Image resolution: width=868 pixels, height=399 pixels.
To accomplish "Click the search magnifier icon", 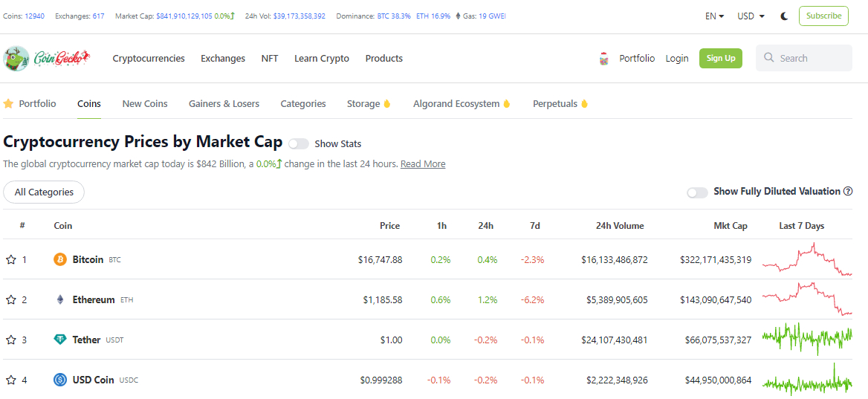I will [768, 57].
